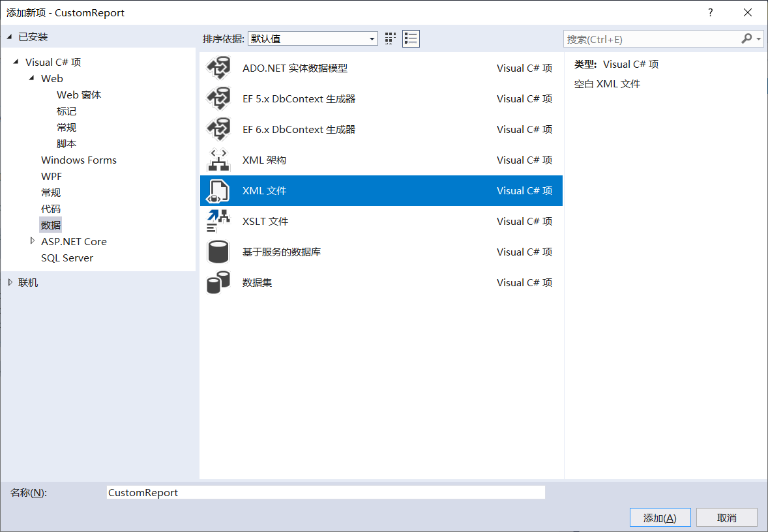
Task: Open the help question mark button
Action: pos(711,12)
